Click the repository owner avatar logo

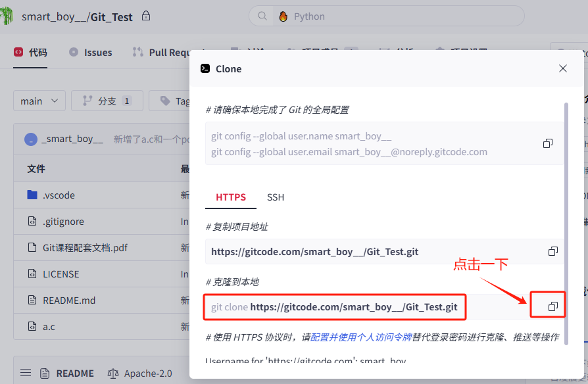(x=7, y=16)
